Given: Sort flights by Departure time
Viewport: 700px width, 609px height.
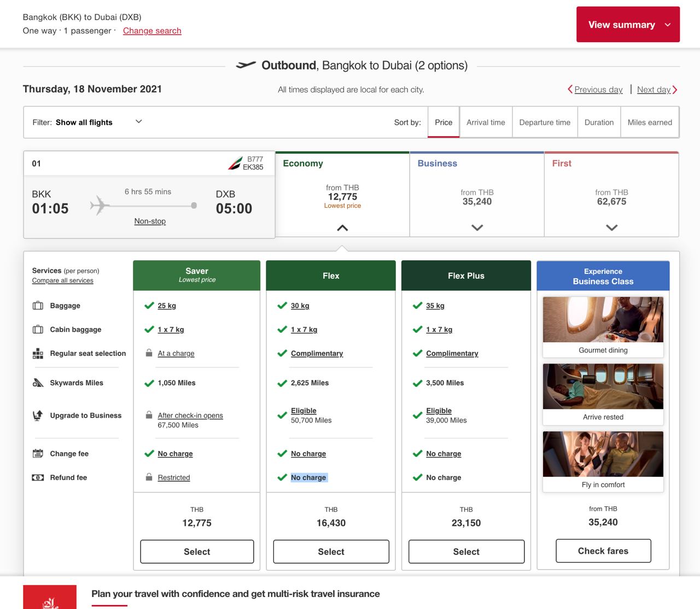Looking at the screenshot, I should click(x=545, y=122).
